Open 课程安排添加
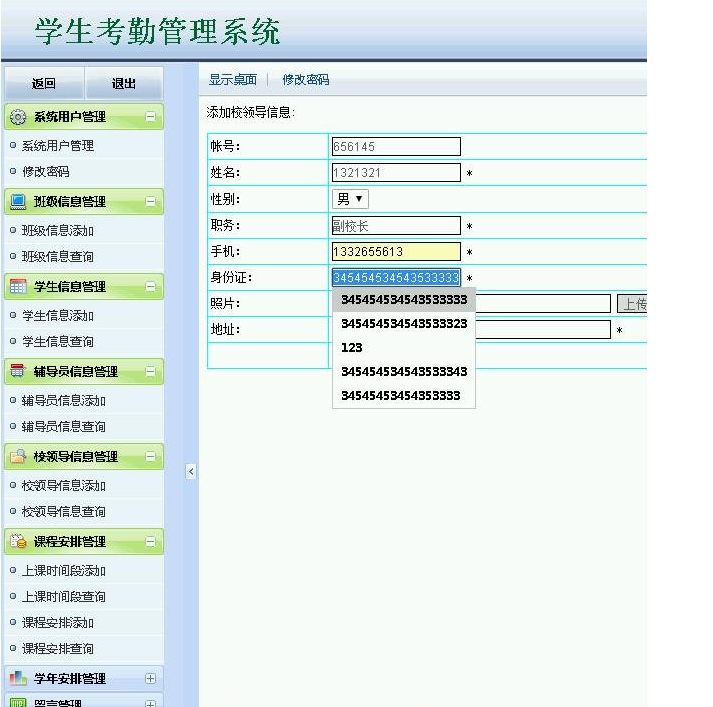The image size is (713, 707). 58,622
